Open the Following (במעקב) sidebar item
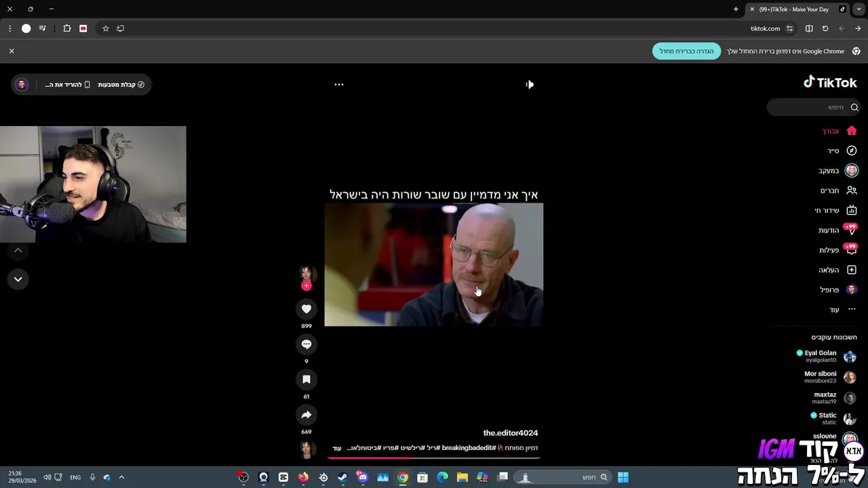The height and width of the screenshot is (488, 868). (838, 171)
